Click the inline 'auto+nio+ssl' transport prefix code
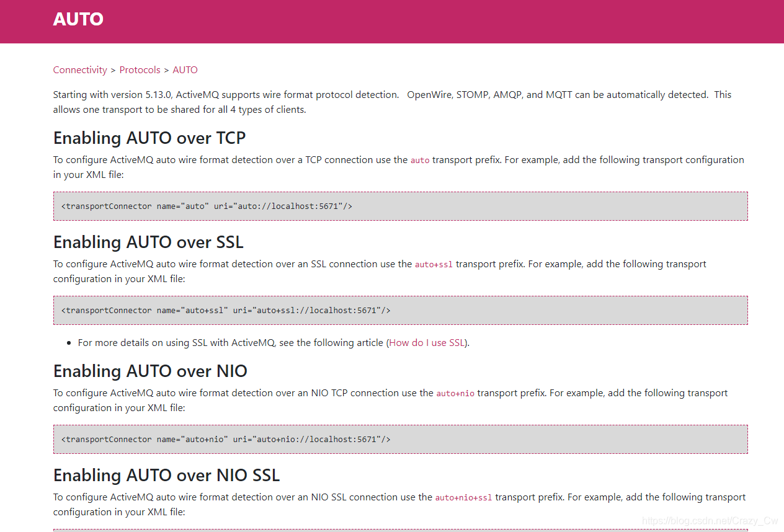The height and width of the screenshot is (532, 784). click(x=464, y=497)
